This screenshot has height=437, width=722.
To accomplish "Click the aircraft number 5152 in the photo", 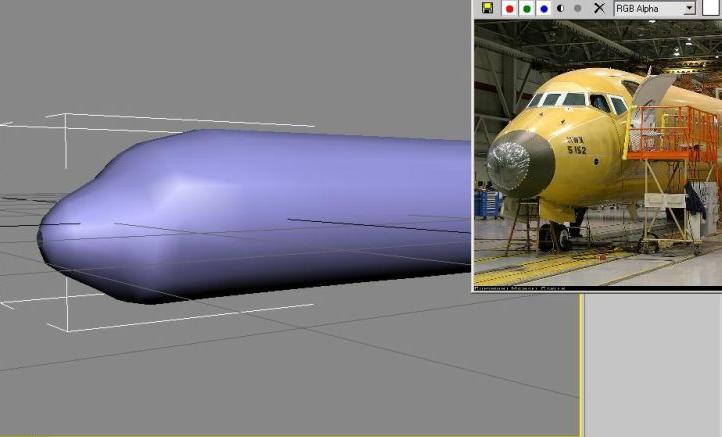I will pos(577,150).
